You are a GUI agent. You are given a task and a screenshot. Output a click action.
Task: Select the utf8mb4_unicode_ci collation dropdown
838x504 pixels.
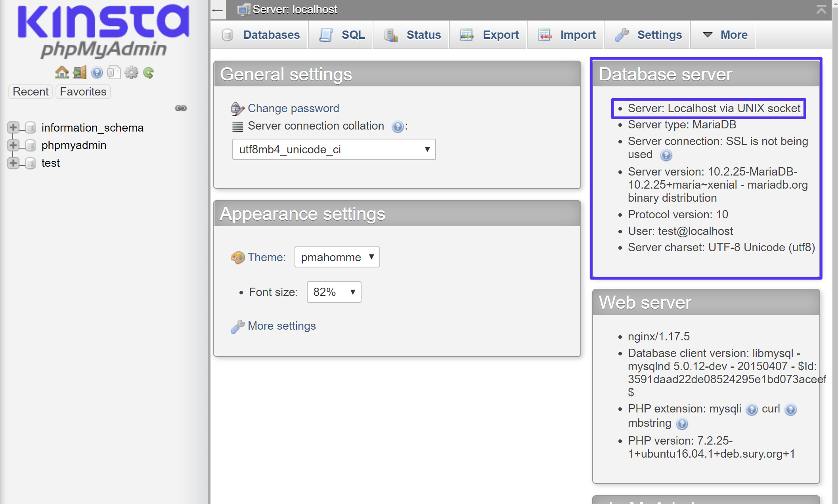tap(333, 149)
